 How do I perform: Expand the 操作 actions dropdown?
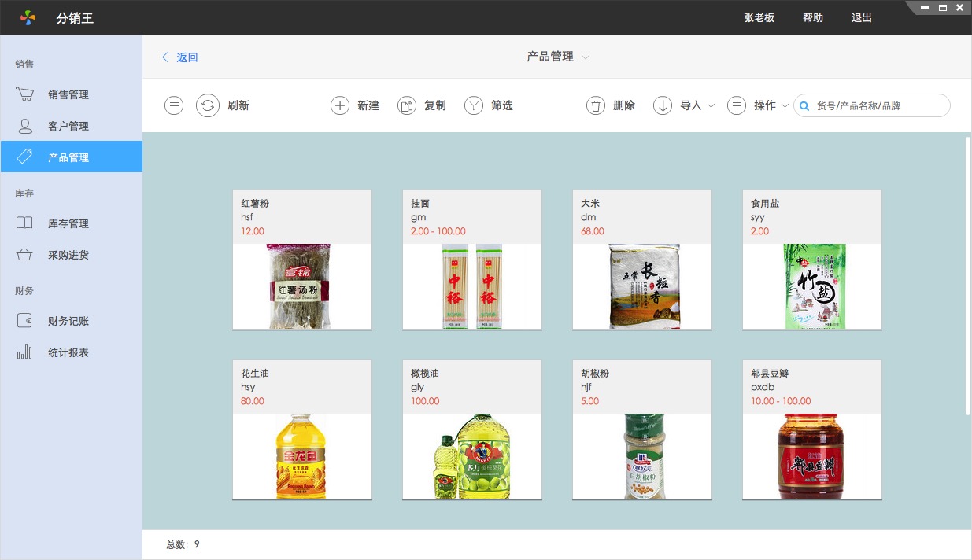point(785,105)
